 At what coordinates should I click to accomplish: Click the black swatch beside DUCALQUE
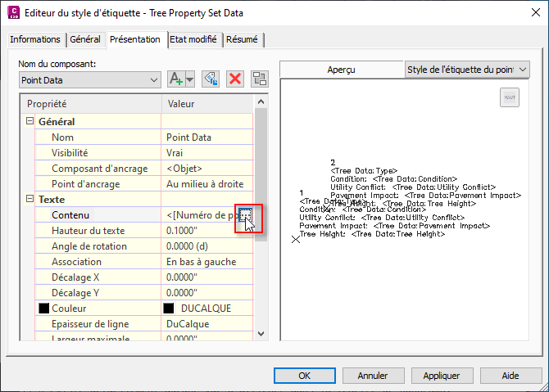click(169, 308)
